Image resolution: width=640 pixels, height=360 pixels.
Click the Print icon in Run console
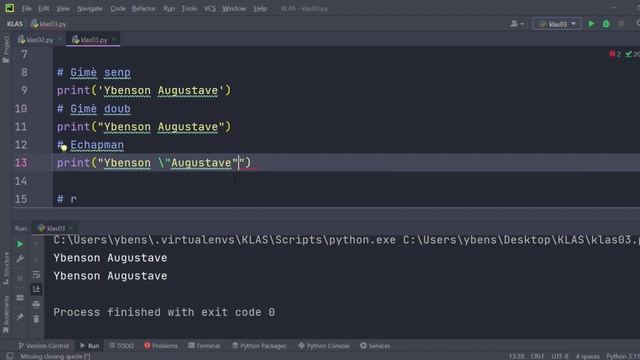[36, 304]
